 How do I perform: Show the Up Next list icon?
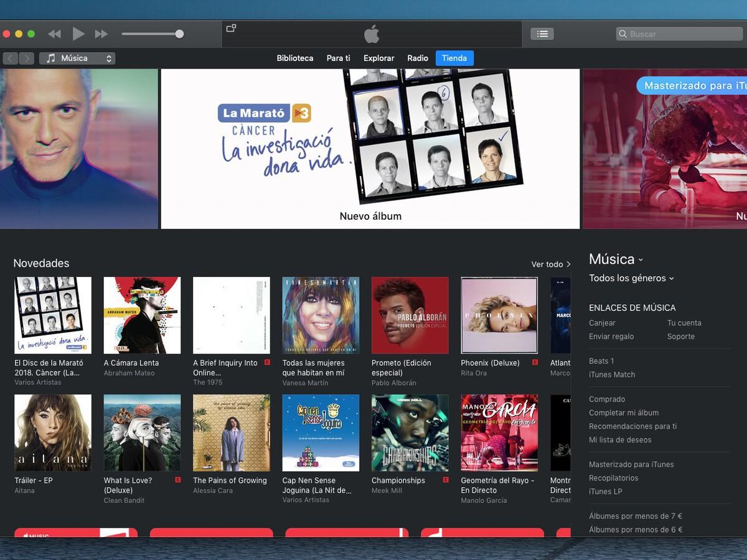click(x=542, y=34)
